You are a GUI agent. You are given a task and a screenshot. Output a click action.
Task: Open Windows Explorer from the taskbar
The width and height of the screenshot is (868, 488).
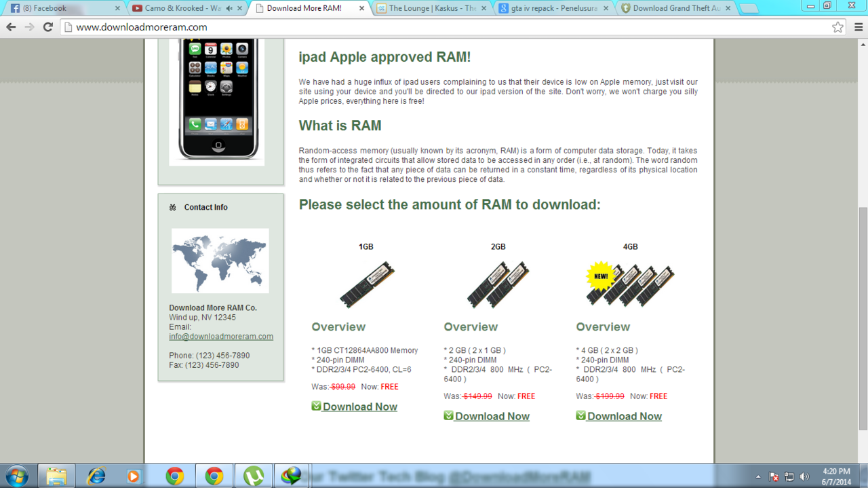pyautogui.click(x=56, y=476)
